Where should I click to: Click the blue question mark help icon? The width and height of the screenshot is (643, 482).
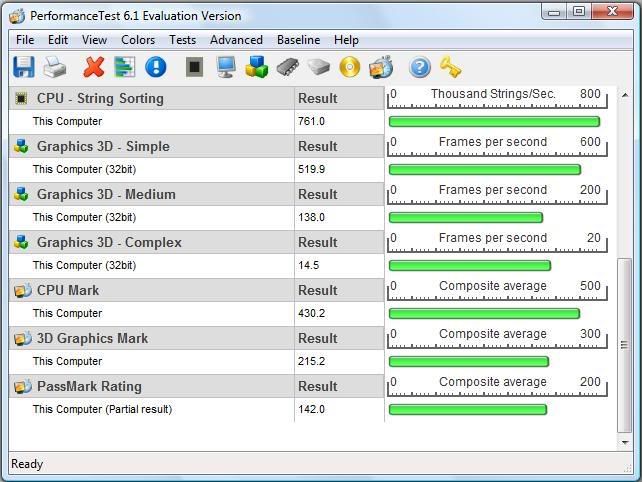[x=420, y=67]
